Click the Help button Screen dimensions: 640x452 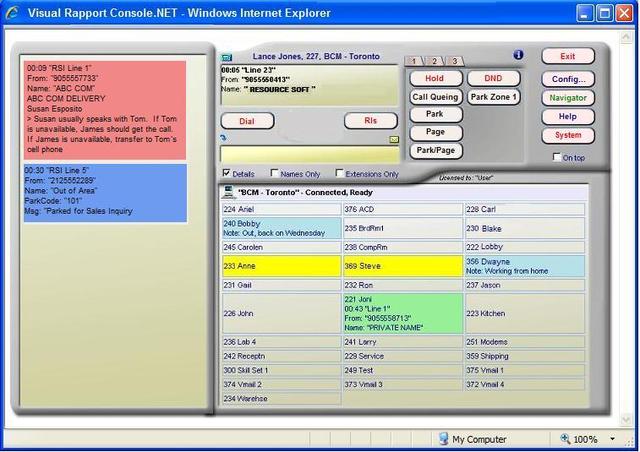(x=568, y=117)
